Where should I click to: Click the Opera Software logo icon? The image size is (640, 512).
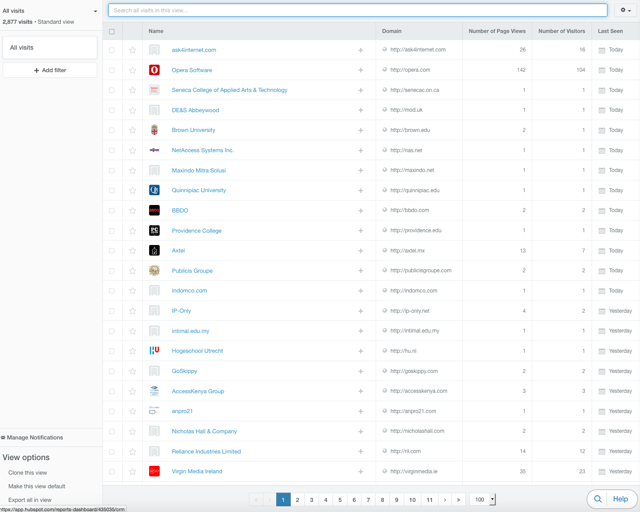pyautogui.click(x=154, y=70)
